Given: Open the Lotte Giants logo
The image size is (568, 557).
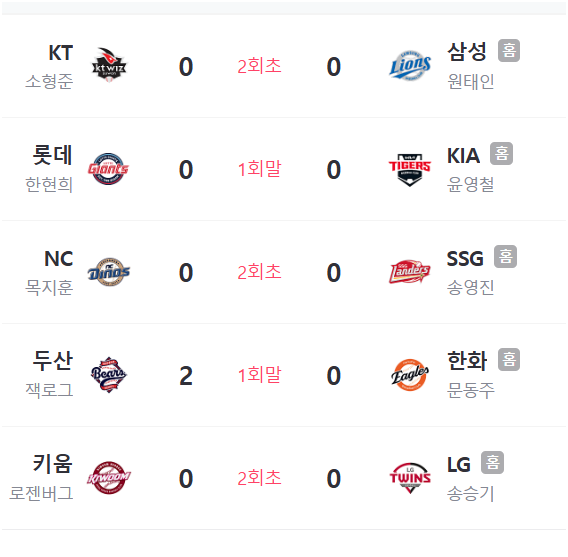Looking at the screenshot, I should pyautogui.click(x=108, y=169).
